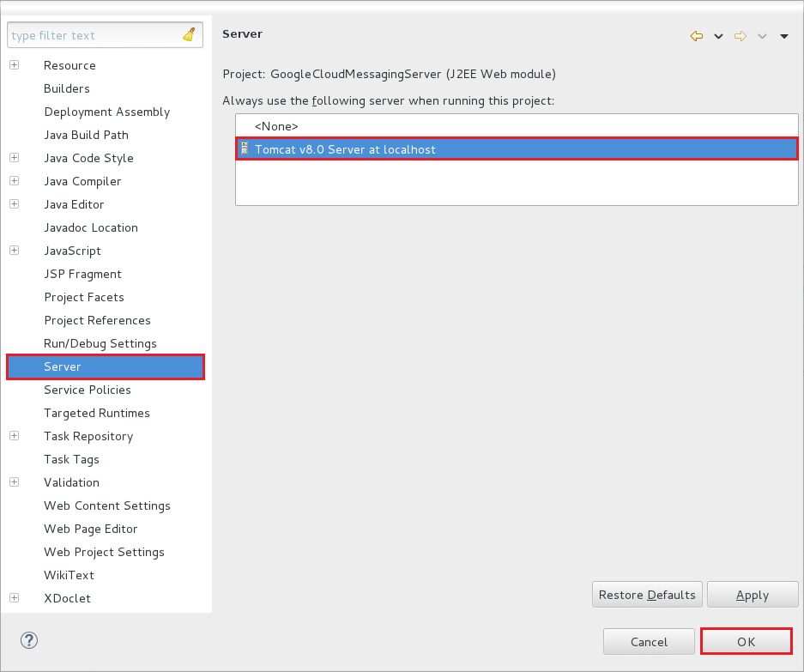Open the back history dropdown arrow
804x672 pixels.
[x=718, y=36]
